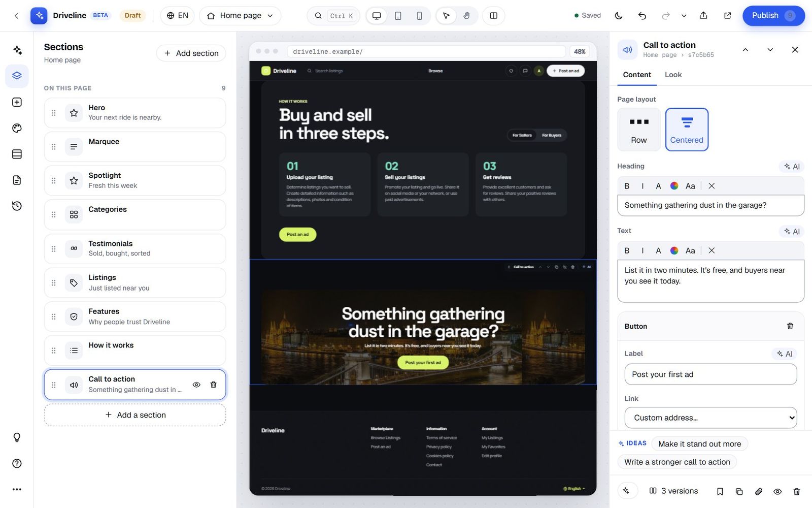
Task: Click Write a stronger call to action
Action: [x=677, y=462]
